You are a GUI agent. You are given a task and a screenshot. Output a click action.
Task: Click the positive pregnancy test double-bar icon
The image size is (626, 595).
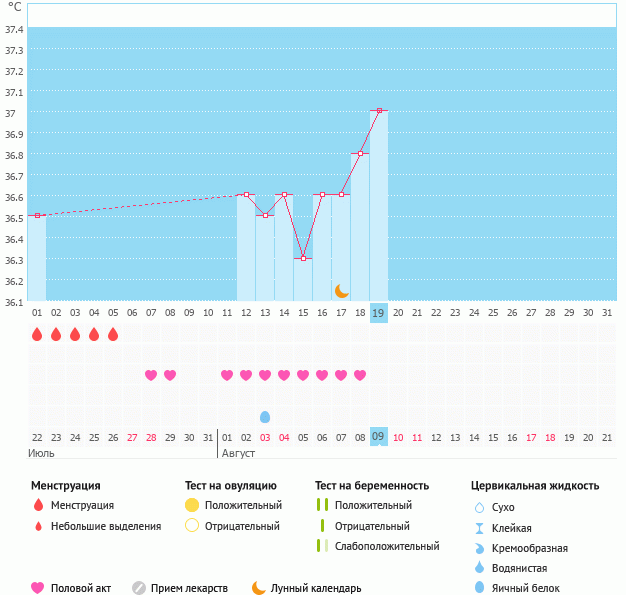coord(321,505)
